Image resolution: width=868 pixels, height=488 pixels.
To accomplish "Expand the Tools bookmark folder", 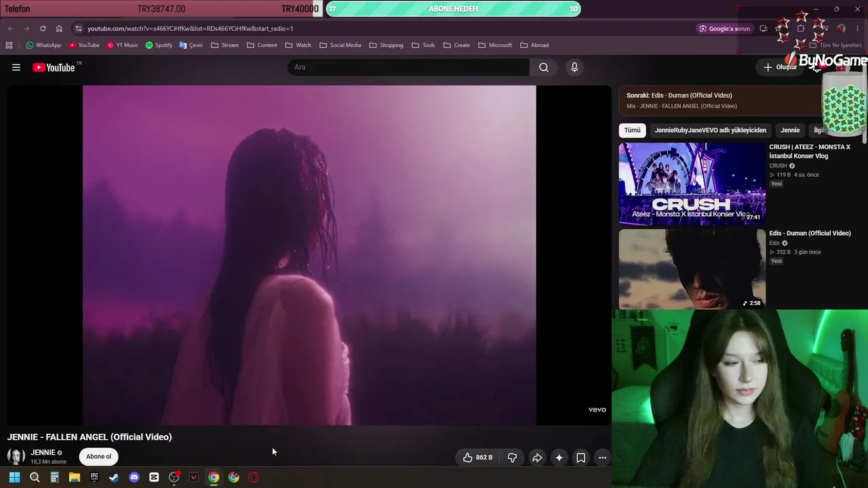I will point(424,45).
